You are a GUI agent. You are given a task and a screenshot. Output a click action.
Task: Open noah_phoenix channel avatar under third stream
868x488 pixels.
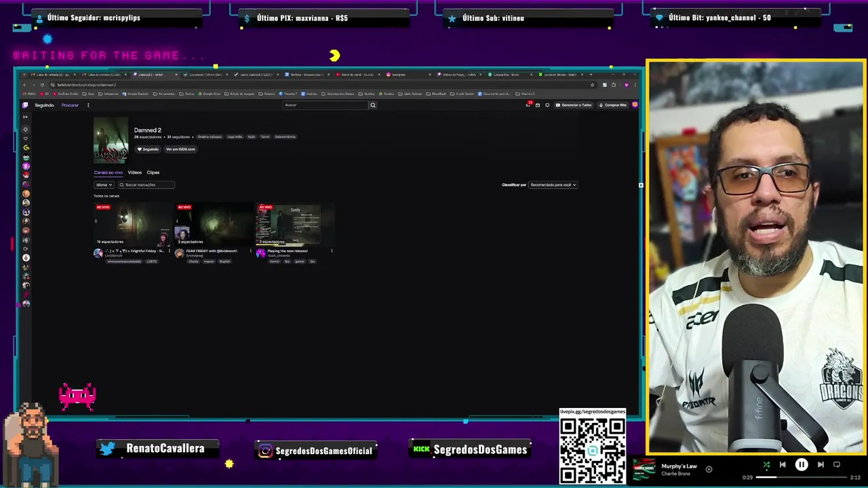click(261, 253)
